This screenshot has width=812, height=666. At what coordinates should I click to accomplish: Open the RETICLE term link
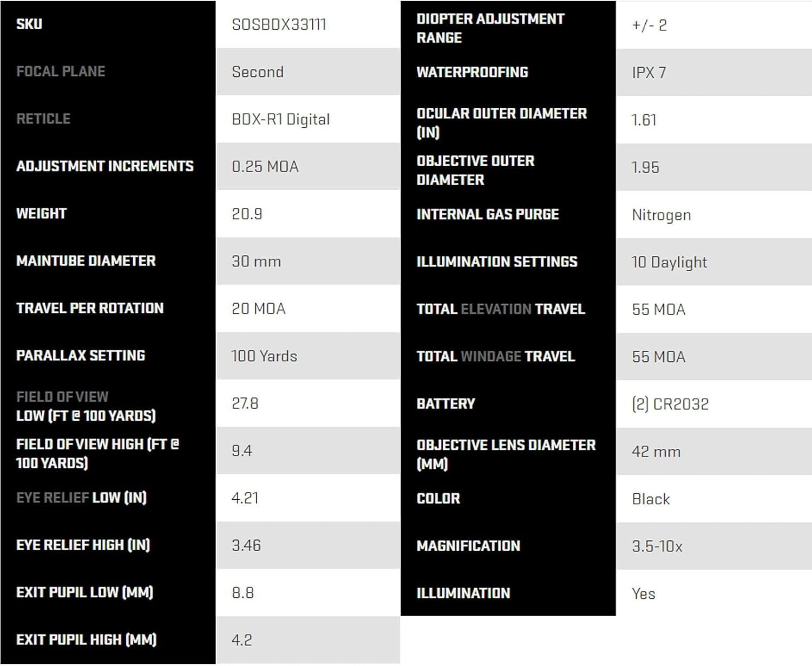(x=43, y=119)
